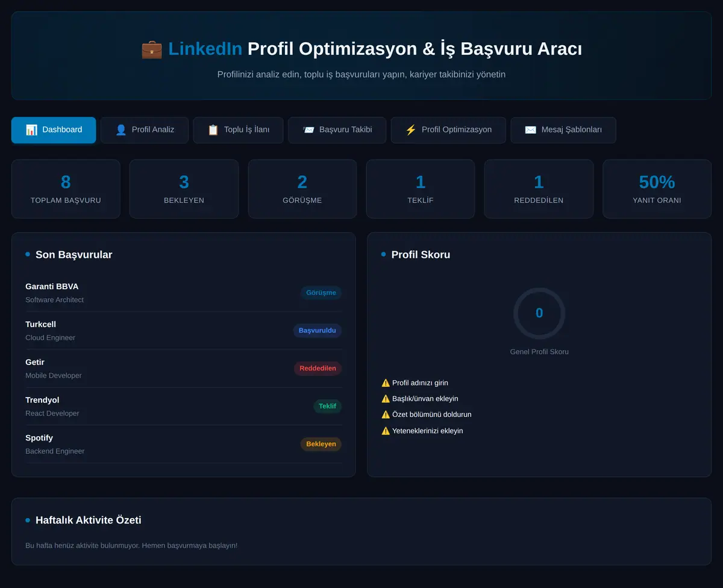
Task: Click the Görüşme status badge for Garanti BBVA
Action: pos(321,293)
